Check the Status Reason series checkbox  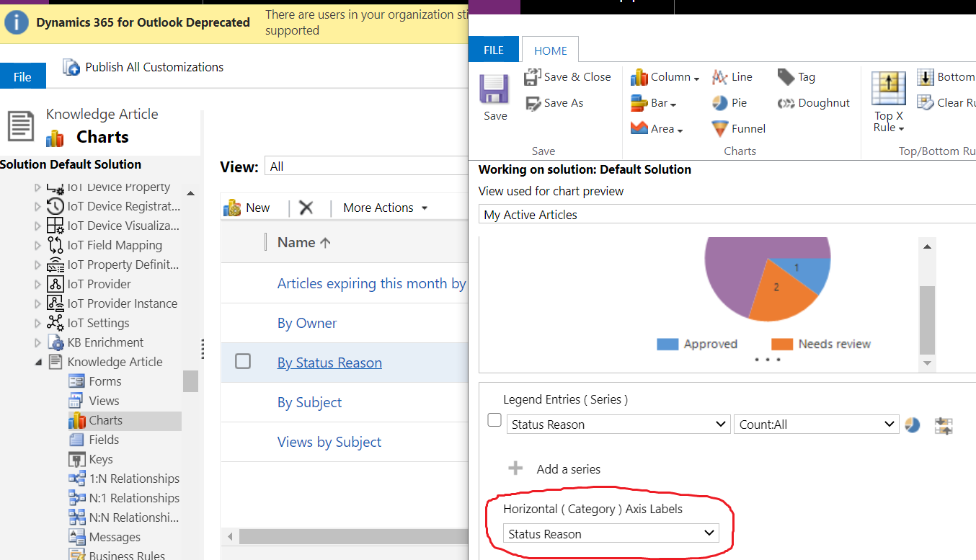click(x=494, y=419)
